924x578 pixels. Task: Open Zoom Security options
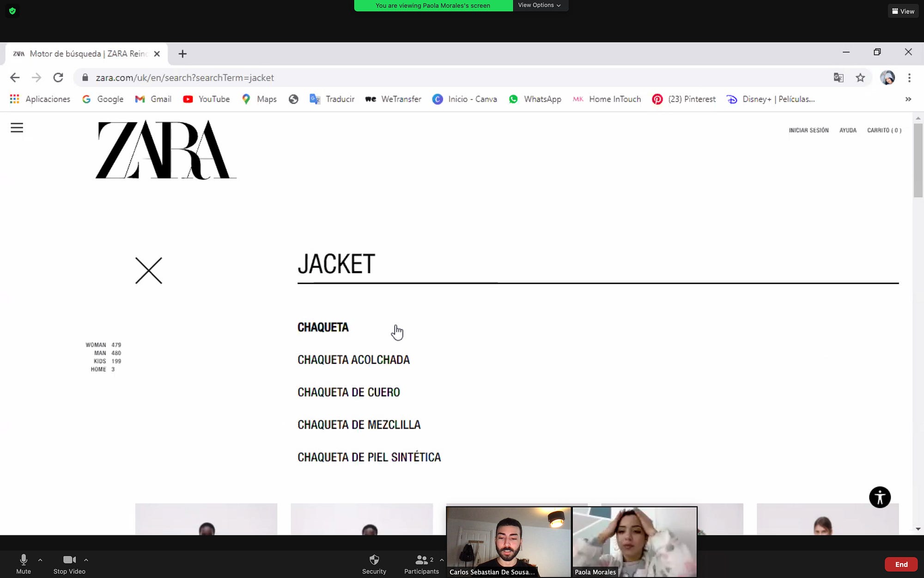(x=374, y=564)
